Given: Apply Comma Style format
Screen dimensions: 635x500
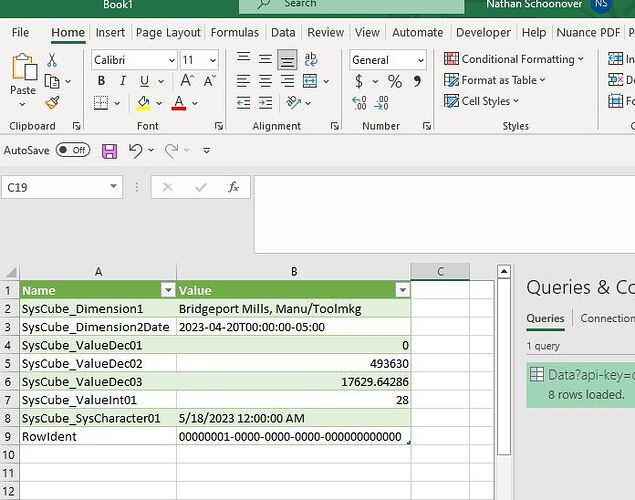Looking at the screenshot, I should pos(417,81).
